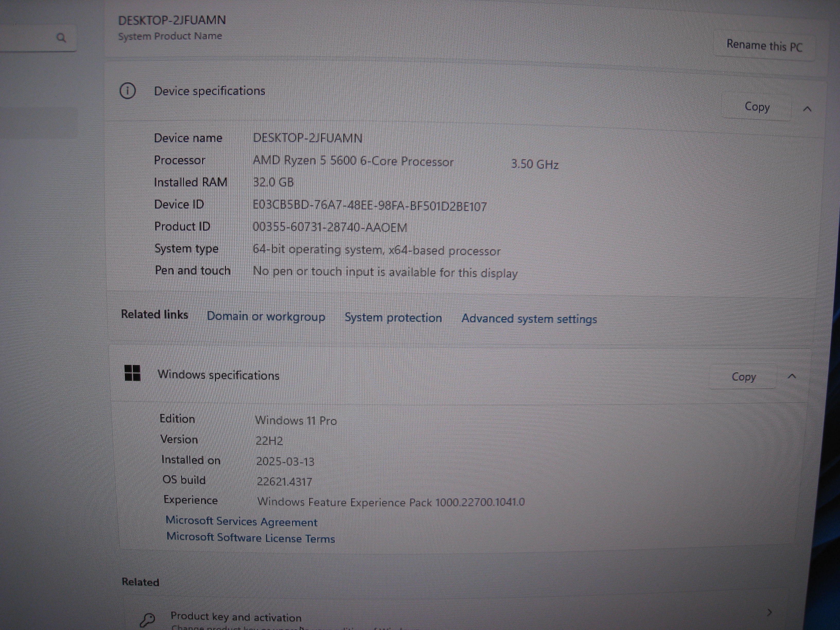Select OS build 22621.4317
Image resolution: width=840 pixels, height=630 pixels.
(x=284, y=482)
